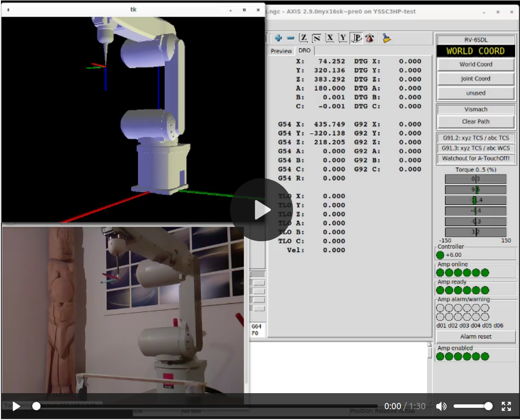Click the G64 F0 active codes box
Image resolution: width=520 pixels, height=420 pixels.
tap(257, 330)
